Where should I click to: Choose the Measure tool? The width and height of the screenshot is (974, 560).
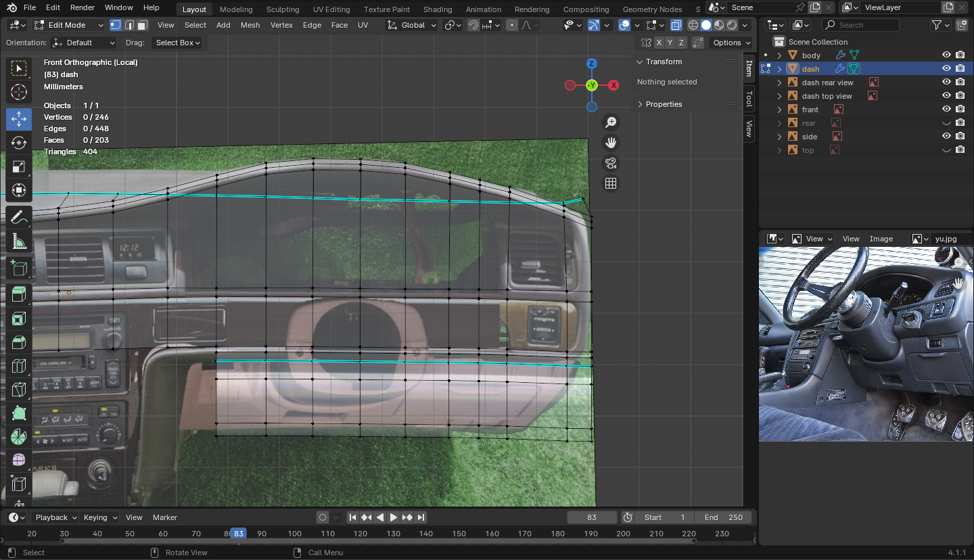click(19, 242)
